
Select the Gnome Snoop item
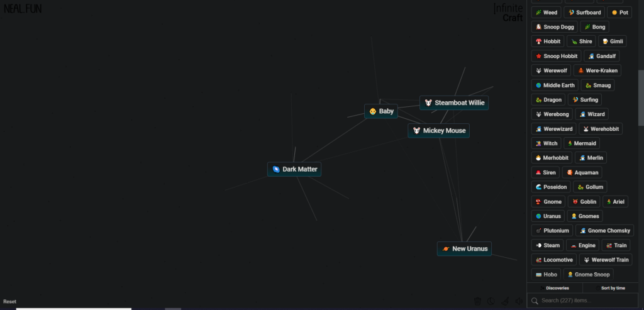[588, 274]
